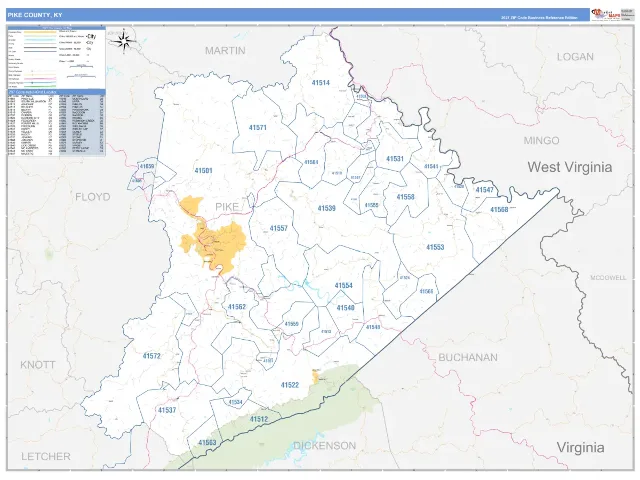Select ZIP code label 41562
Viewport: 640px width, 480px height.
(237, 307)
